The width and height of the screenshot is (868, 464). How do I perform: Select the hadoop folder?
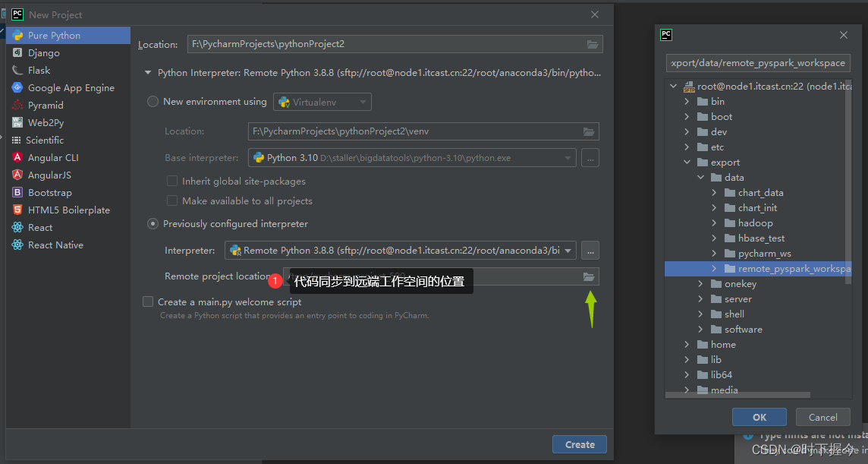[x=755, y=223]
